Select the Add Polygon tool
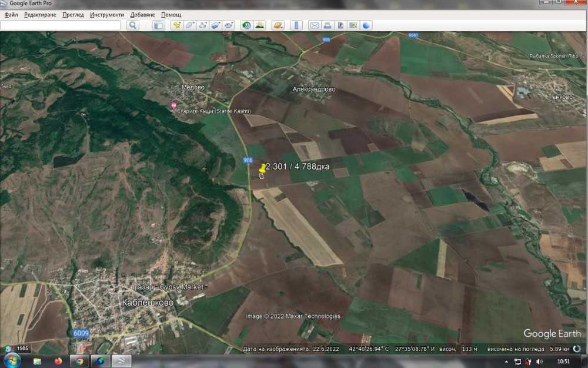Image resolution: width=588 pixels, height=368 pixels. point(189,25)
